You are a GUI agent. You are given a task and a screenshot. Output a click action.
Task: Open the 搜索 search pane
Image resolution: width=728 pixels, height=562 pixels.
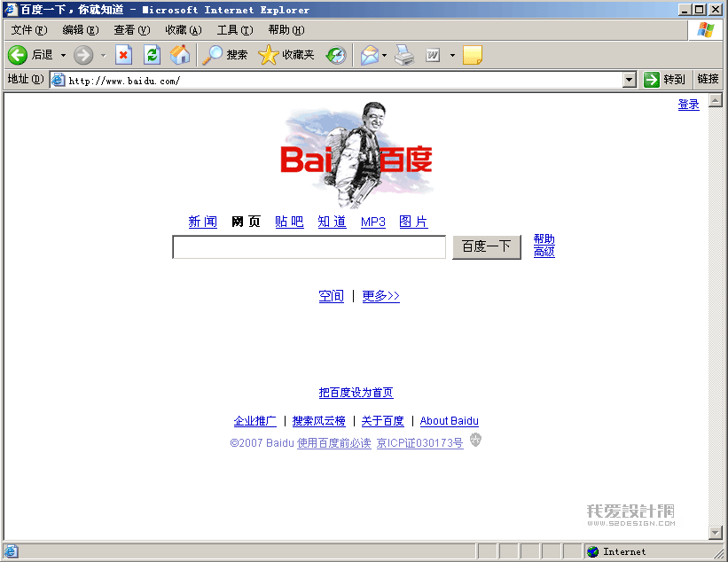click(x=224, y=55)
